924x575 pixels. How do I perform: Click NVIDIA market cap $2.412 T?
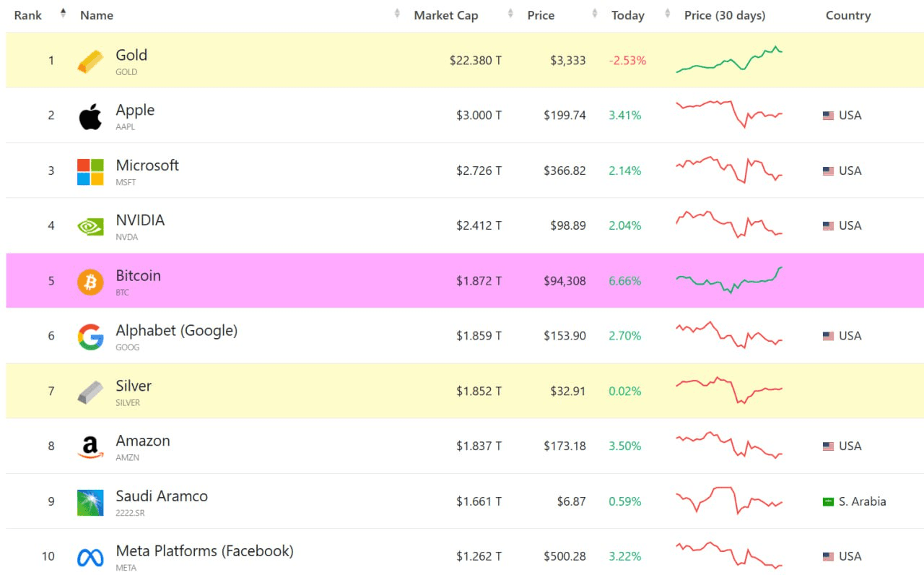click(x=479, y=226)
